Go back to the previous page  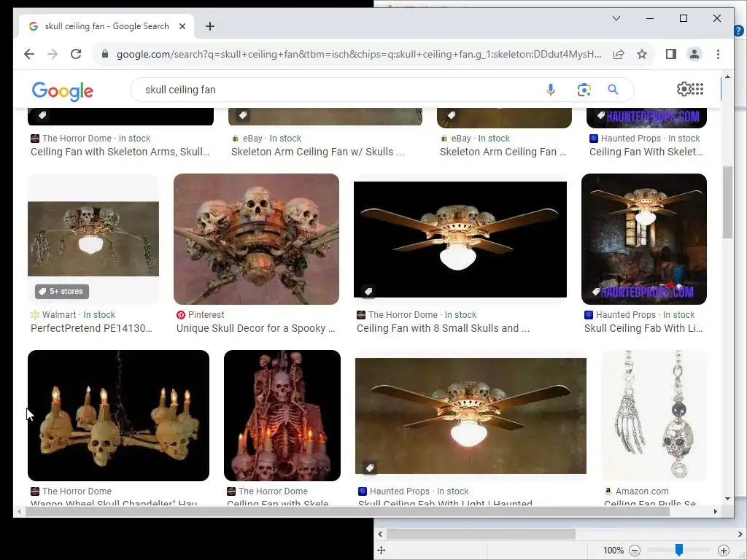coord(29,54)
